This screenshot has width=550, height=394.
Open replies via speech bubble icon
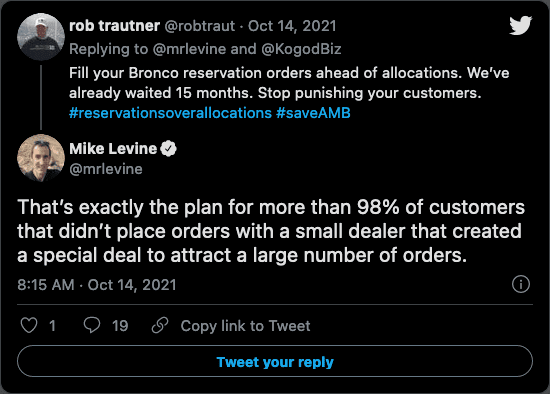click(92, 325)
